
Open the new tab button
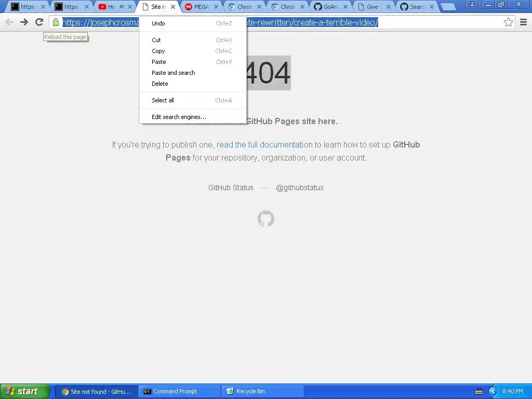pos(449,7)
